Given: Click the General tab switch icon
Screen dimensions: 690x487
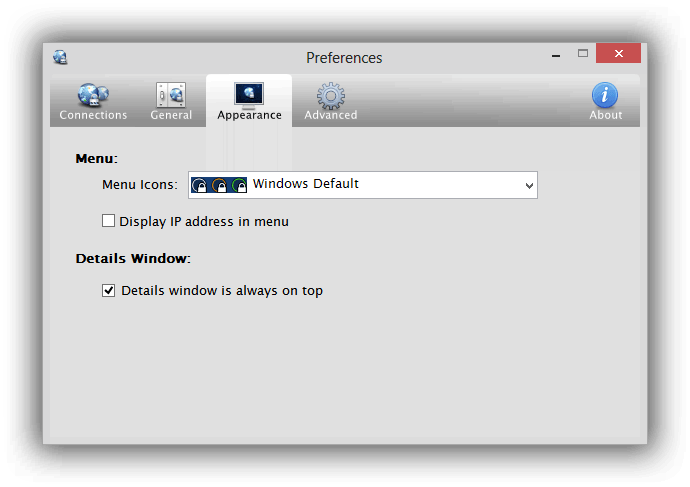Looking at the screenshot, I should click(171, 95).
